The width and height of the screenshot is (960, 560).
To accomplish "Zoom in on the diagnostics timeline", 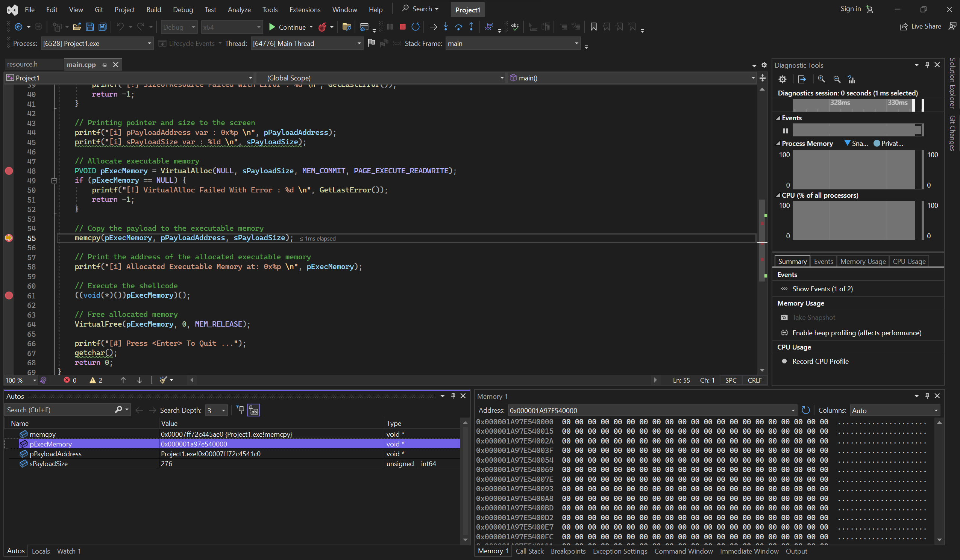I will point(821,79).
